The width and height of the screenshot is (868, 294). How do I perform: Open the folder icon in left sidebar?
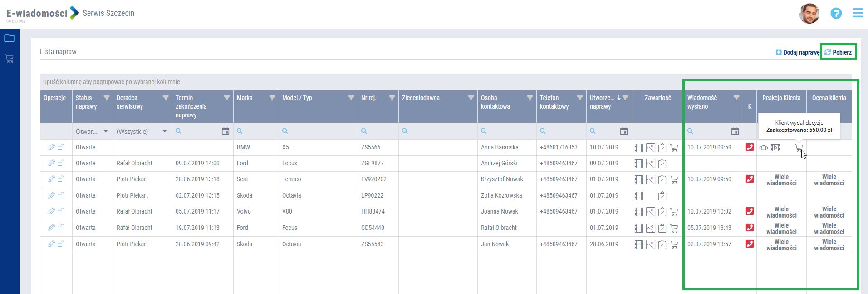point(9,38)
